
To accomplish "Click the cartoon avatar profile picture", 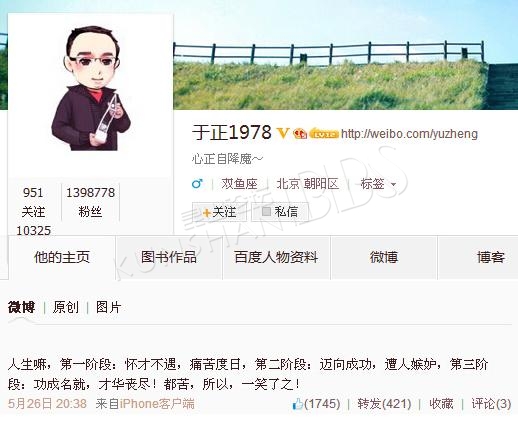I will point(91,89).
